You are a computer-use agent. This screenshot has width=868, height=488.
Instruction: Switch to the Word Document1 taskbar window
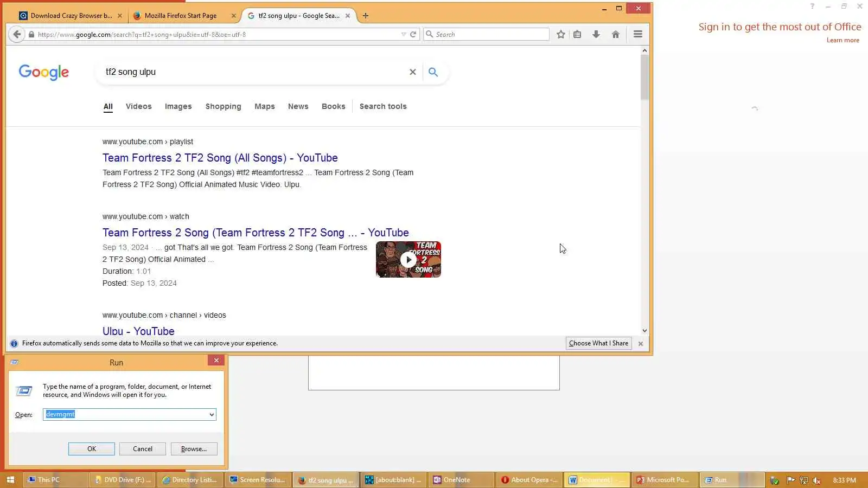coord(597,480)
